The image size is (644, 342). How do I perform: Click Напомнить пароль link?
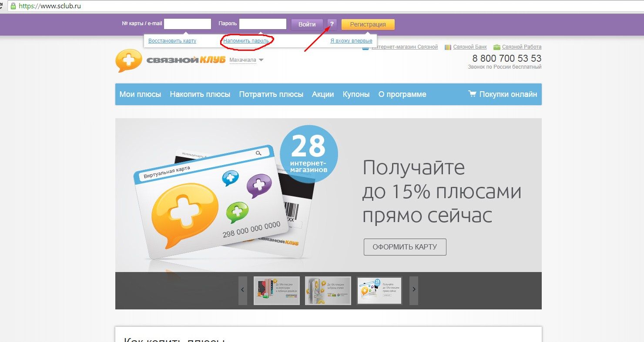click(x=247, y=41)
